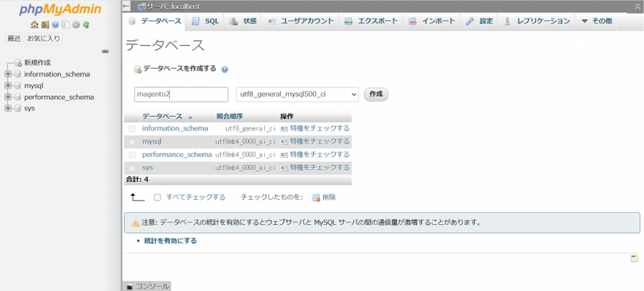The width and height of the screenshot is (644, 291).
Task: Click database icon next to performance_schema in tree
Action: pyautogui.click(x=17, y=98)
